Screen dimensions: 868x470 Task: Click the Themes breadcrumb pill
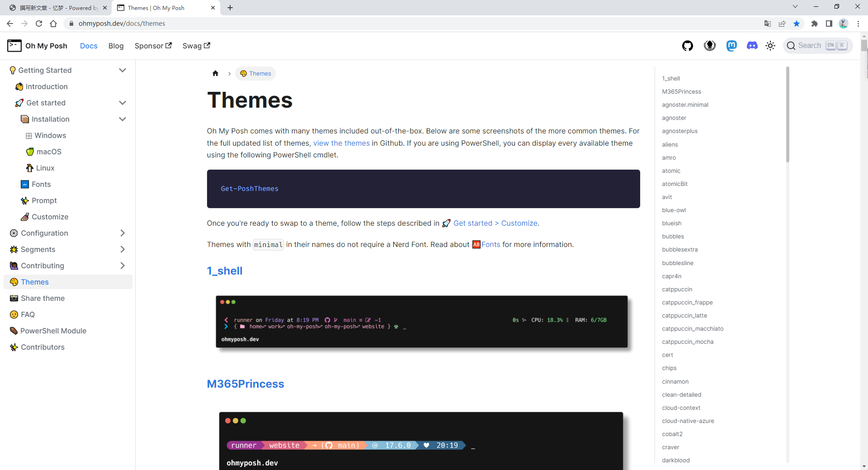click(x=255, y=73)
